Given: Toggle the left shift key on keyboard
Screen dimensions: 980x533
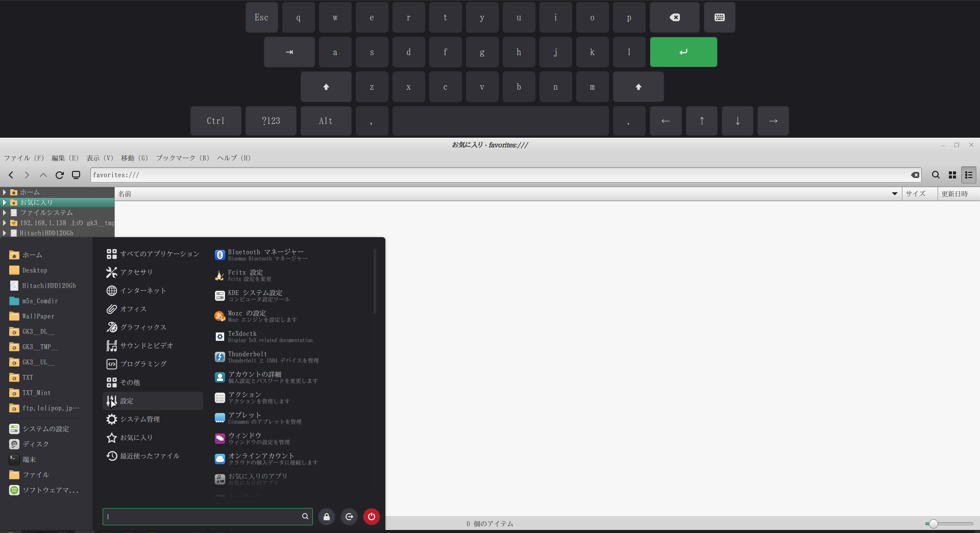Looking at the screenshot, I should (326, 87).
